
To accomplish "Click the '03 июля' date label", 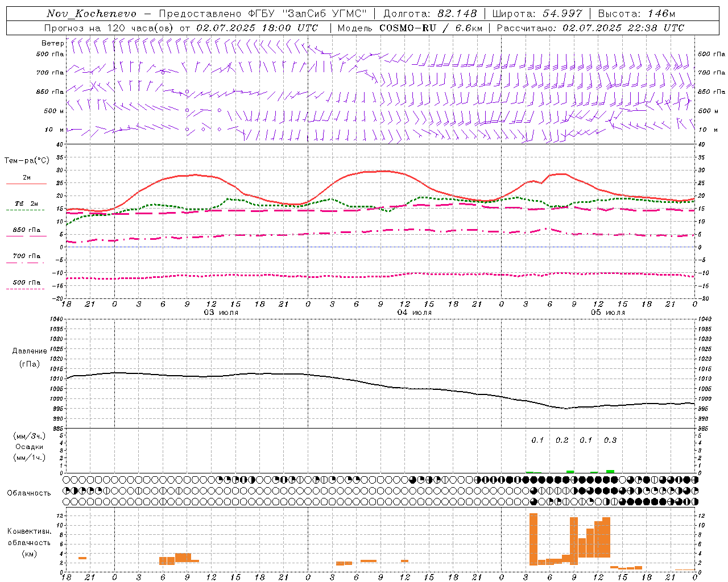I will coord(221,313).
